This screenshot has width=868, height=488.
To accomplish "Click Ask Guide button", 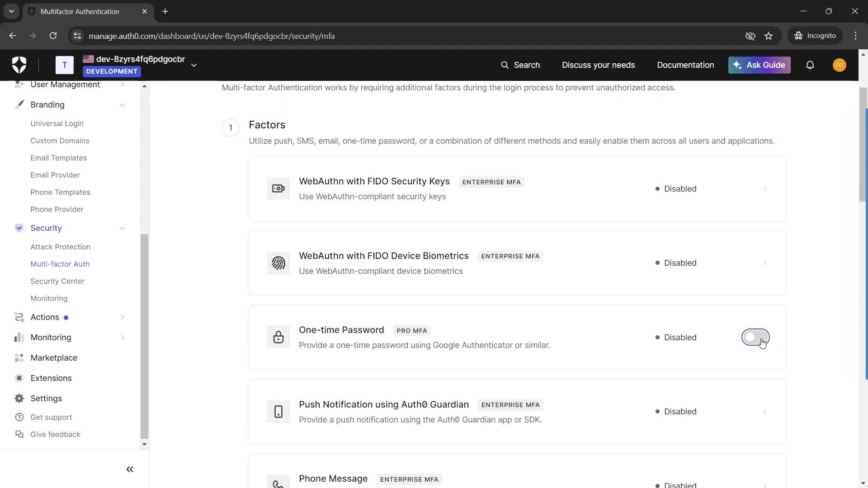I will click(x=759, y=65).
